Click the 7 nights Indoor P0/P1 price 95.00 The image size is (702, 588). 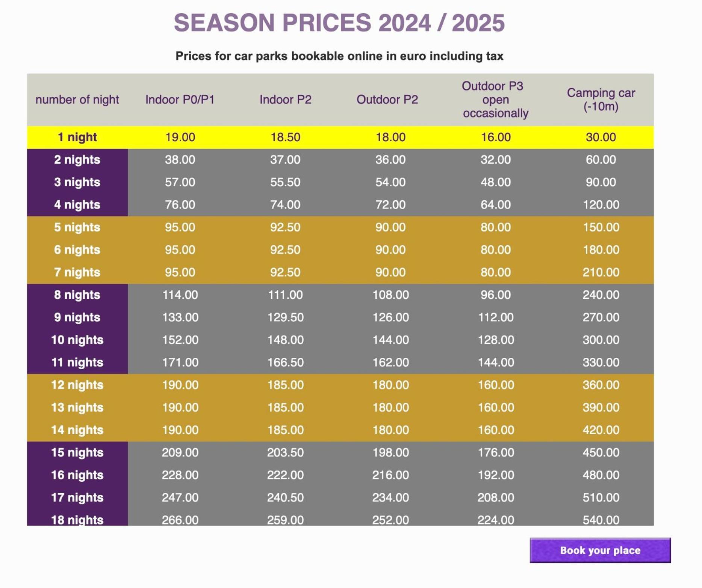(180, 272)
